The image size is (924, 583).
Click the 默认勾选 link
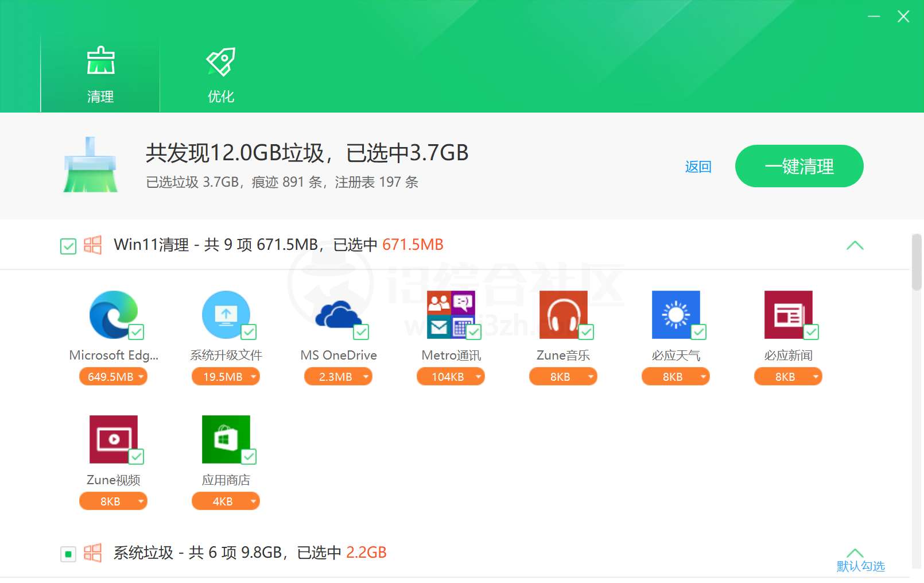[860, 566]
